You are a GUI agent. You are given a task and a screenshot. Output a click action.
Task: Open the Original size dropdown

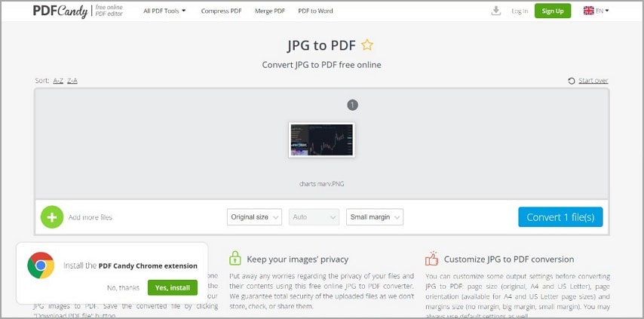pyautogui.click(x=254, y=217)
